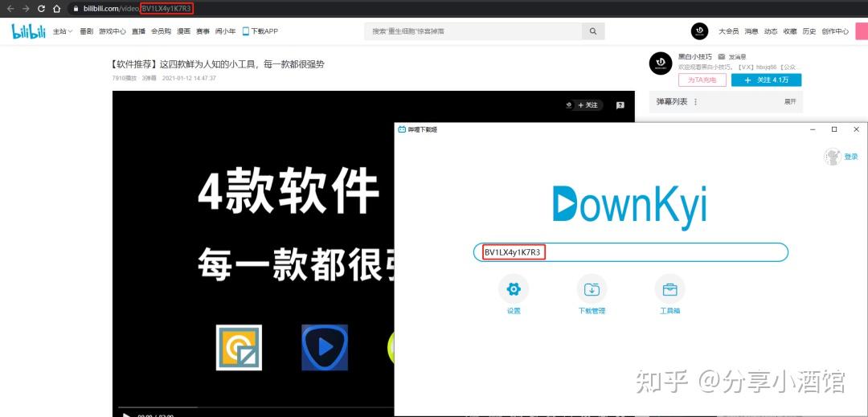Click the upload date 2021-01-12 14:47:37
This screenshot has width=868, height=417.
click(x=189, y=79)
